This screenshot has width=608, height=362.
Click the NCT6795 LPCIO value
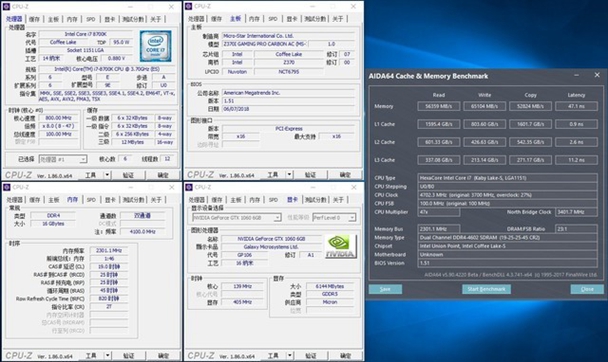coord(289,72)
